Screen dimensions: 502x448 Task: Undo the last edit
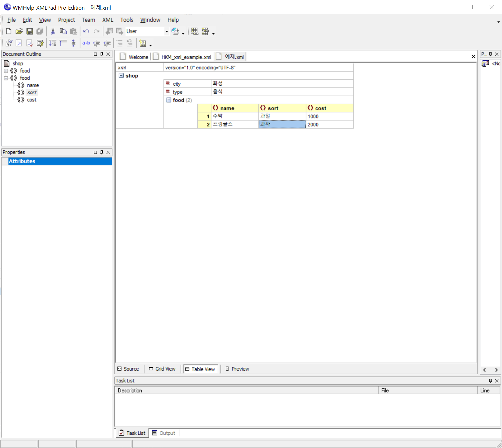[86, 31]
